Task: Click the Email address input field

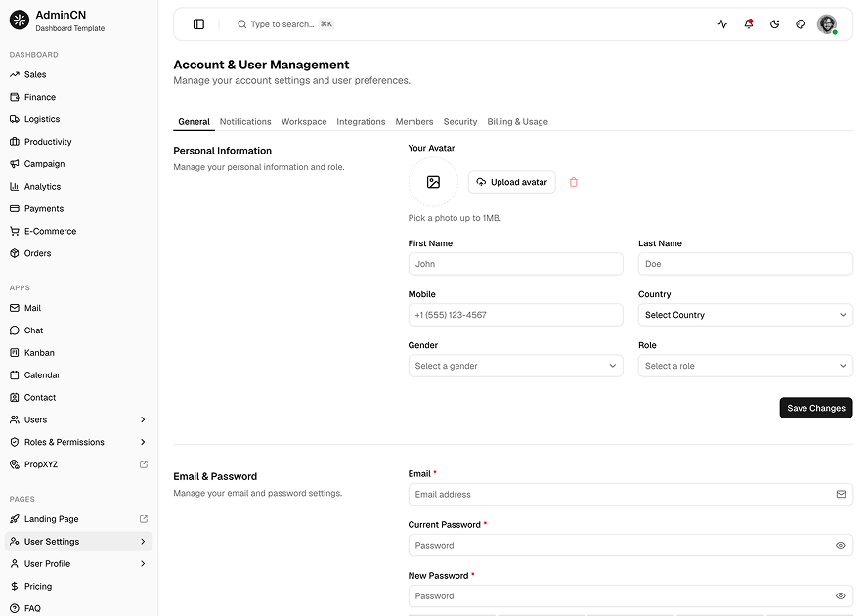Action: point(630,494)
